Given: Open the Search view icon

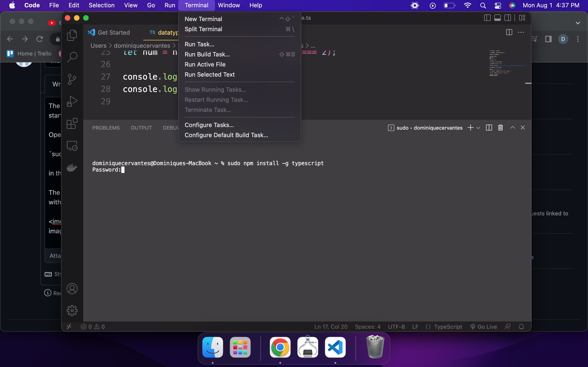Looking at the screenshot, I should tap(72, 57).
